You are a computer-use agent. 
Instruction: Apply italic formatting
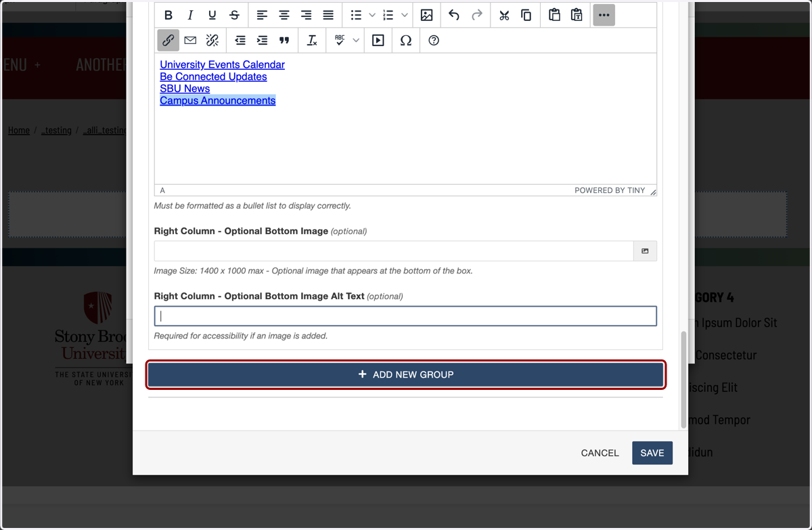click(x=190, y=15)
